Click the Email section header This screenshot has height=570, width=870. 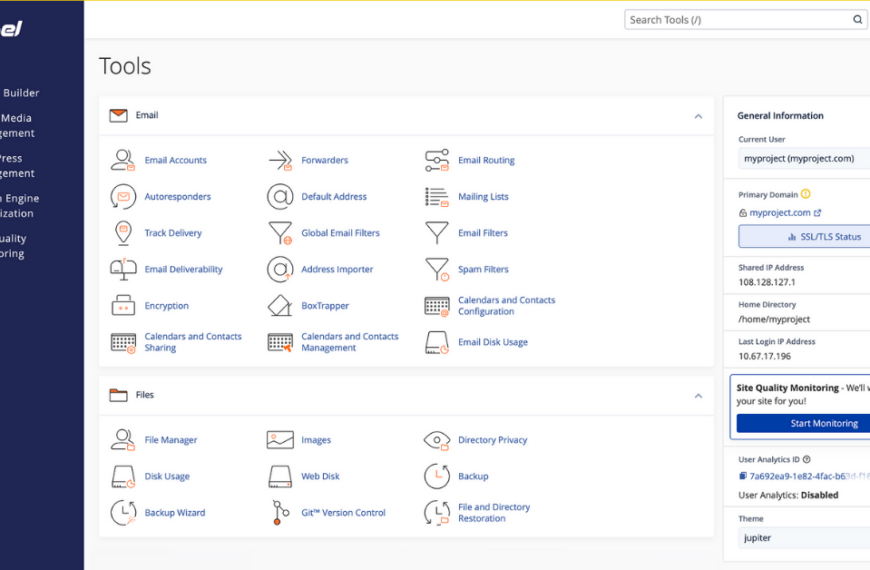tap(406, 115)
